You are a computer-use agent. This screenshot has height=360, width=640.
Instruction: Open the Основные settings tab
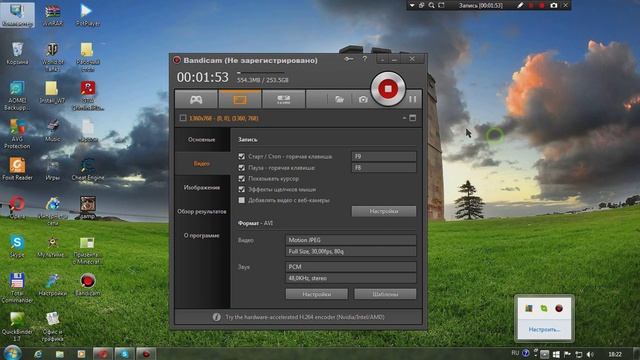coord(202,140)
